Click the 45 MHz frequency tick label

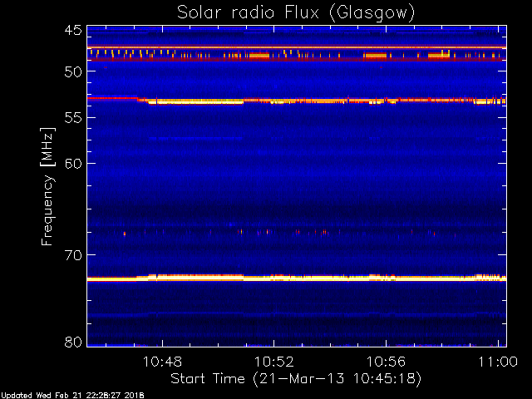tap(73, 30)
